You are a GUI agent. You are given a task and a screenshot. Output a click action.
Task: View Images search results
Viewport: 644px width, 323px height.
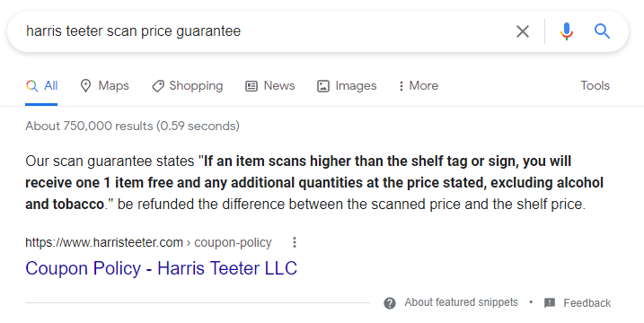(x=347, y=86)
